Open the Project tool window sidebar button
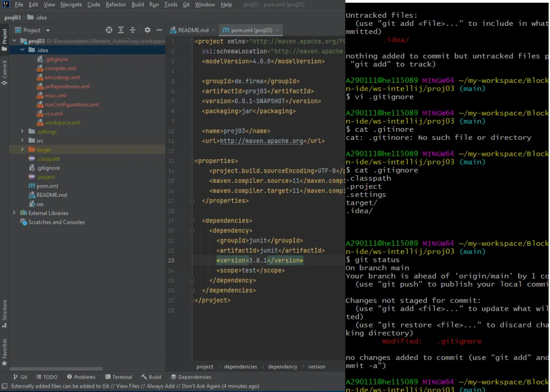550x392 pixels. click(x=4, y=39)
